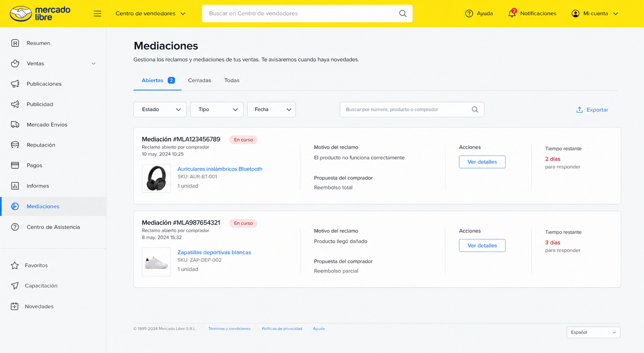Viewport: 644px width, 353px height.
Task: Click the white sneaker product thumbnail
Action: coord(156,262)
